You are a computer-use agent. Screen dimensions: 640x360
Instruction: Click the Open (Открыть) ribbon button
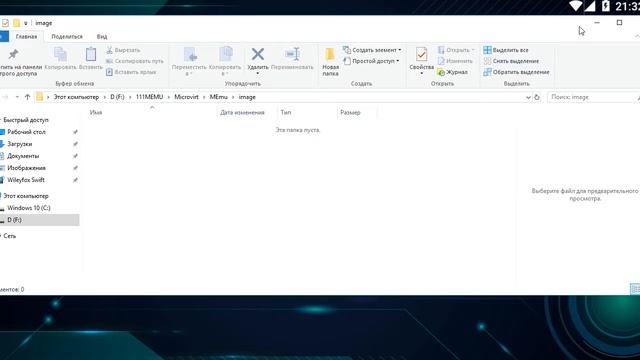point(456,50)
